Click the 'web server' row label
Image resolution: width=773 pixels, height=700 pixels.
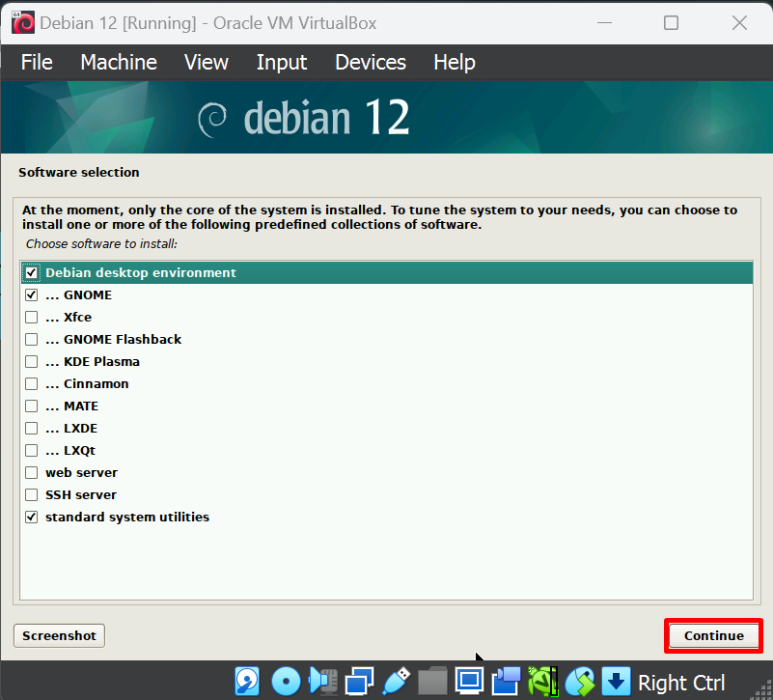(82, 472)
